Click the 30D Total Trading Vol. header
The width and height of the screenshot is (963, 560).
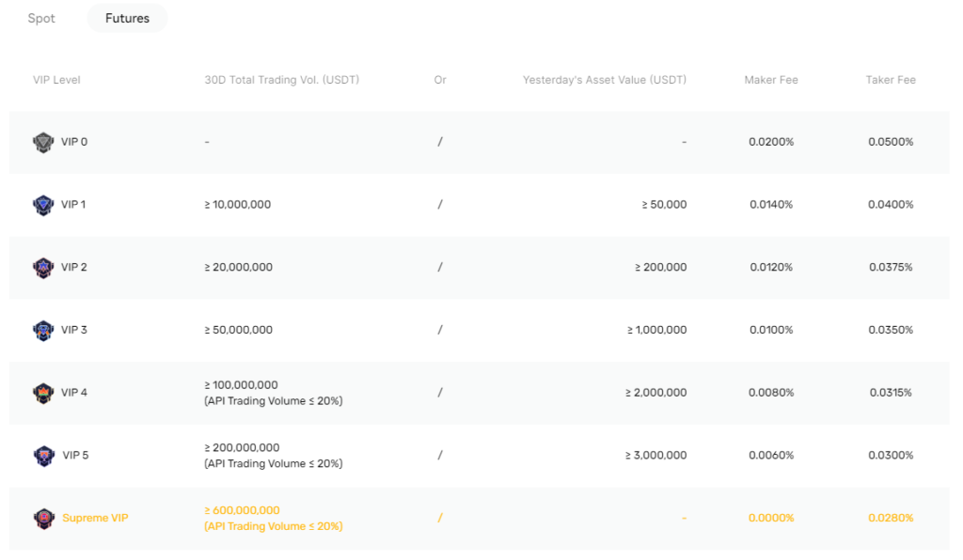(x=281, y=80)
